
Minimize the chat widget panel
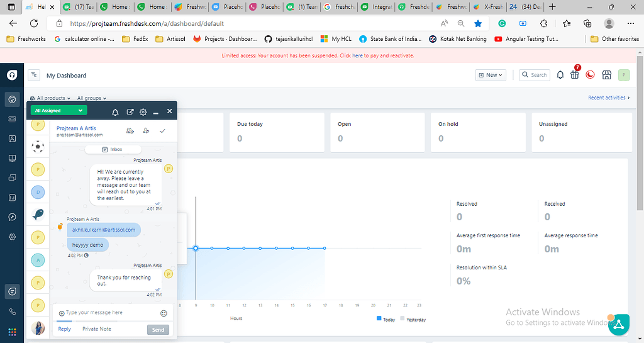pyautogui.click(x=156, y=112)
